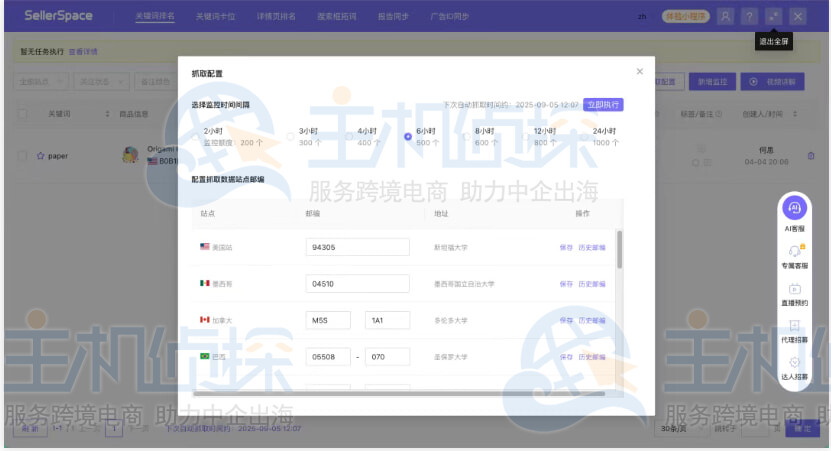Click 保存 for the 美国站 row

tap(566, 247)
